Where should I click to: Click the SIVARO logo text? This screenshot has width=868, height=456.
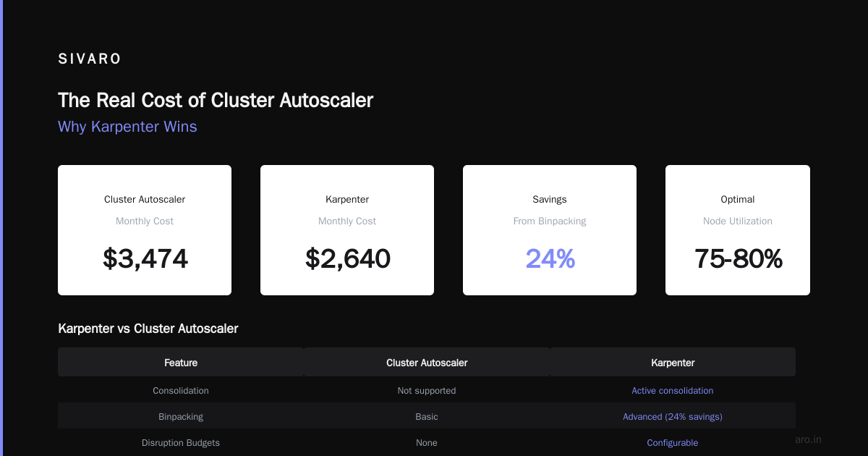90,59
